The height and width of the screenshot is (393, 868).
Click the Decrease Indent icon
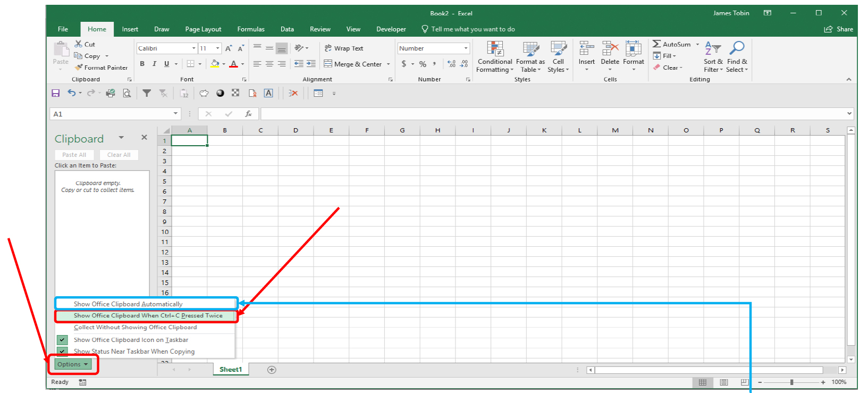coord(299,64)
